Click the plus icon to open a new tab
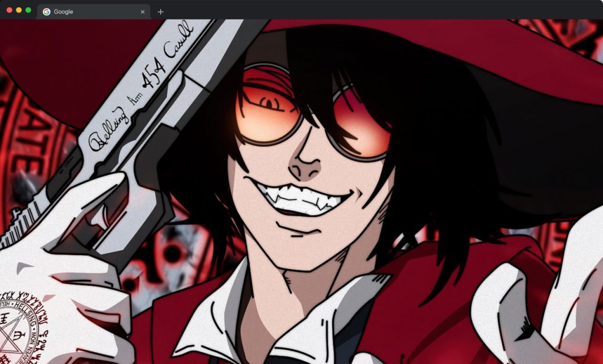The width and height of the screenshot is (603, 364). (161, 11)
